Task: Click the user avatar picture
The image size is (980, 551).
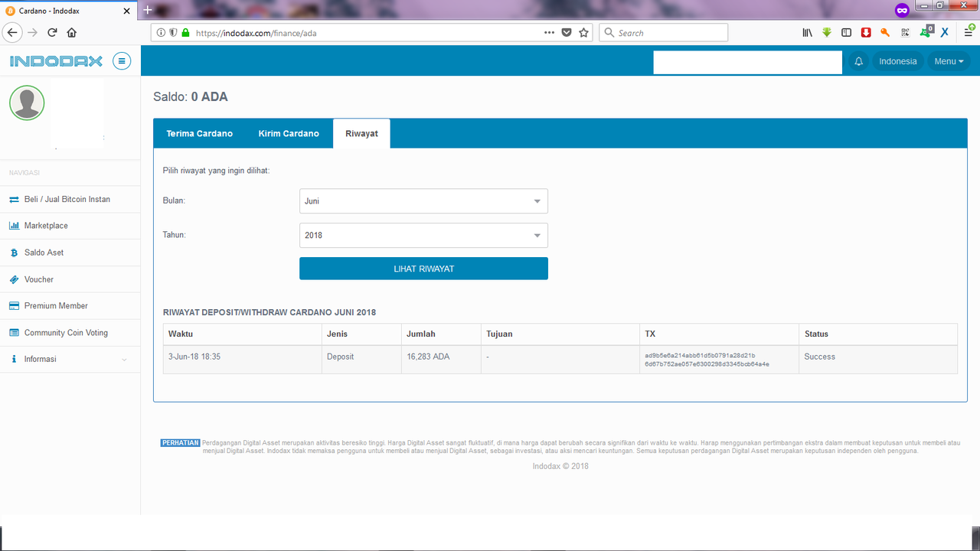Action: click(x=27, y=103)
